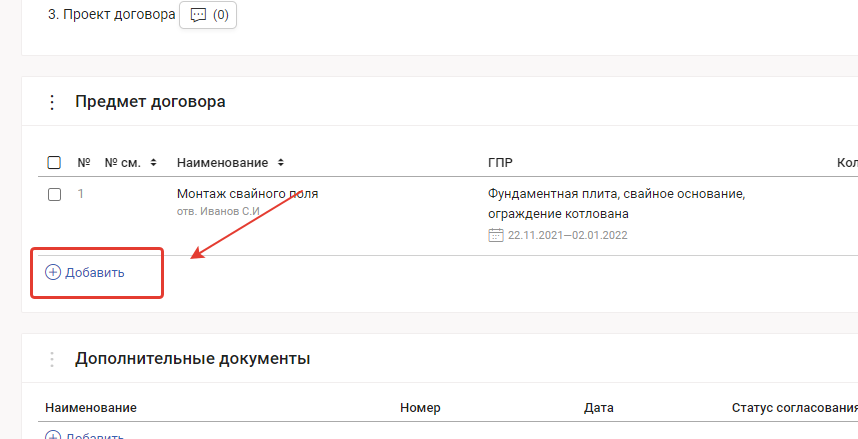Click plus icon under Дополнительные документы table
Viewport: 858px width, 439px height.
tap(53, 436)
